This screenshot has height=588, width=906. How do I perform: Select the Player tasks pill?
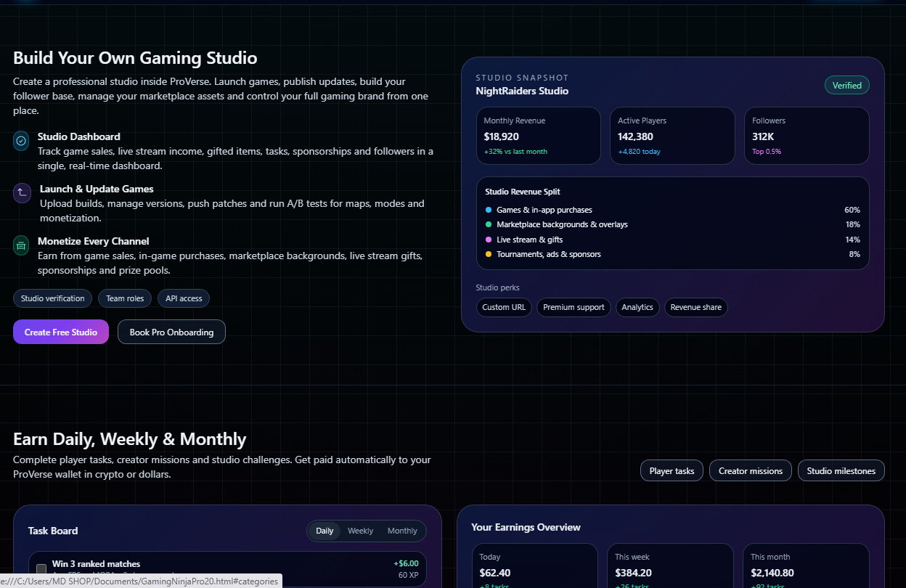point(672,470)
